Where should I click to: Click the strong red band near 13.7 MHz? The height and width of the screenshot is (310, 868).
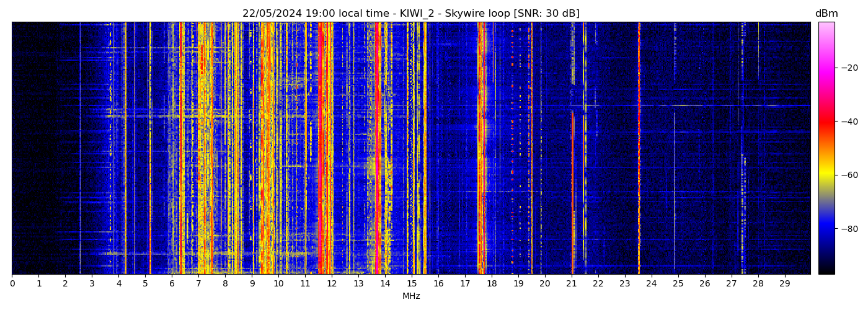(378, 149)
